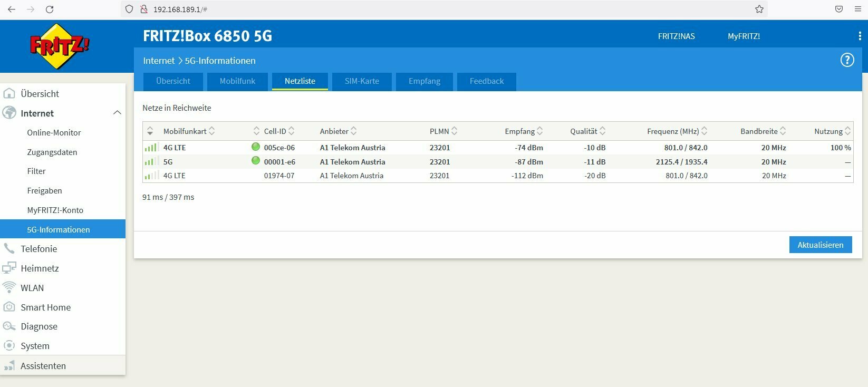Click the Heimnetz computer icon
The width and height of the screenshot is (868, 387).
click(9, 268)
